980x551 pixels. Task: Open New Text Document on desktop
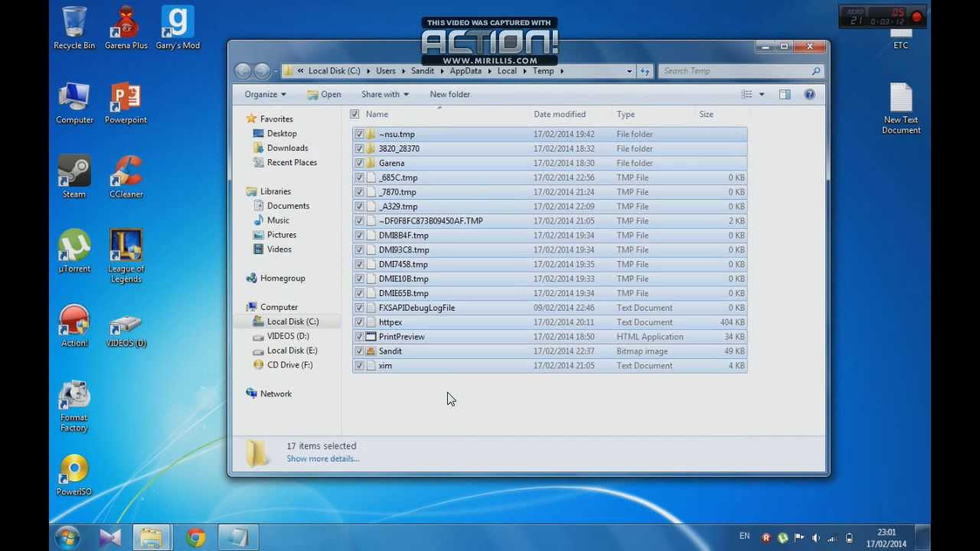pos(901,108)
